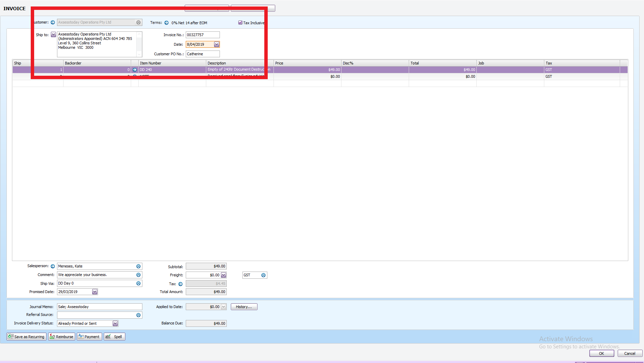Open customer card via Customer arrow icon

(x=53, y=23)
